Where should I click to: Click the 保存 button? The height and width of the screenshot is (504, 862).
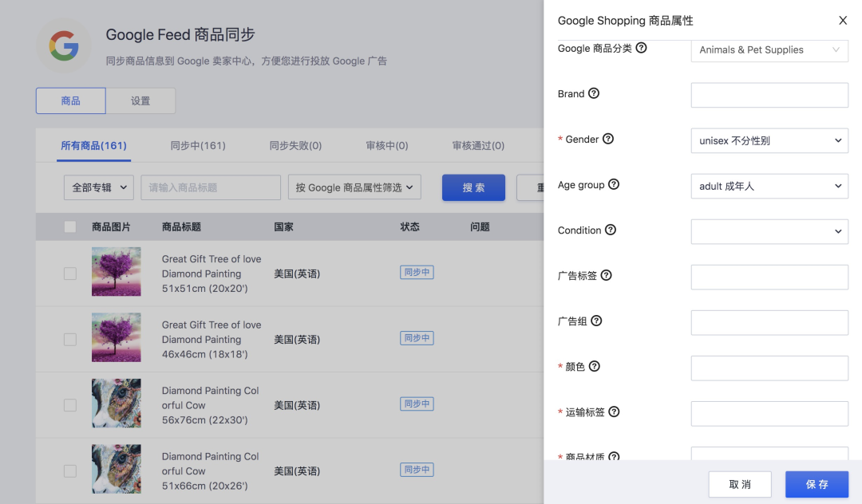coord(817,484)
